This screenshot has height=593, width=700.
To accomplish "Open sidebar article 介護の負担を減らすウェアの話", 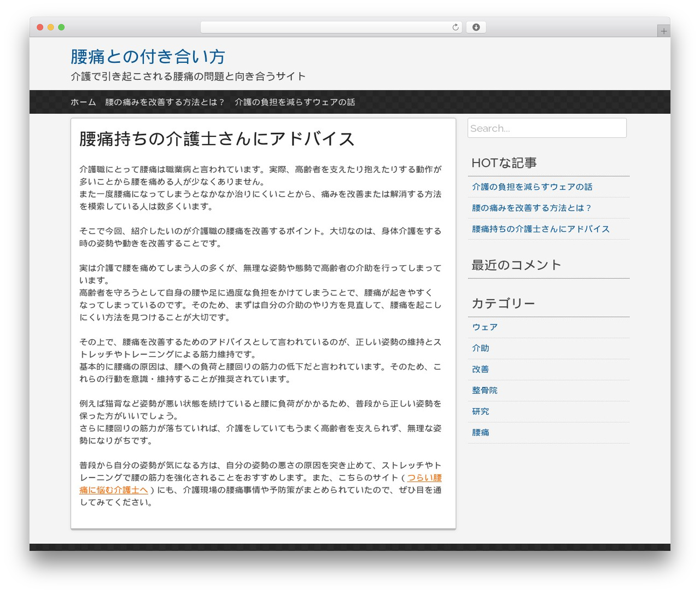I will [532, 187].
